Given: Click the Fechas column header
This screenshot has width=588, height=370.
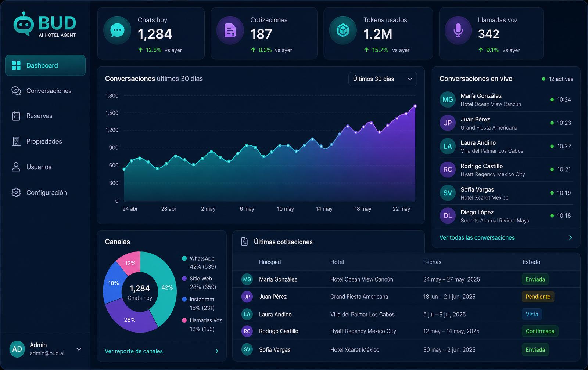Looking at the screenshot, I should [432, 262].
